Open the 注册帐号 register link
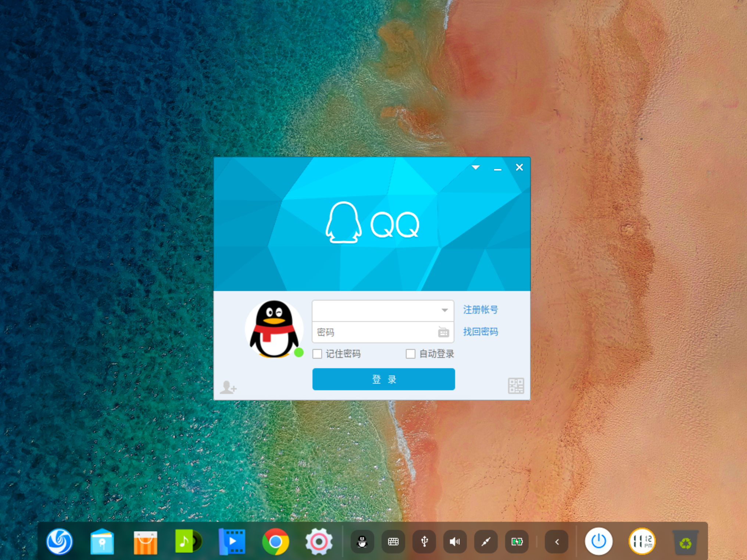This screenshot has height=560, width=747. [x=480, y=310]
